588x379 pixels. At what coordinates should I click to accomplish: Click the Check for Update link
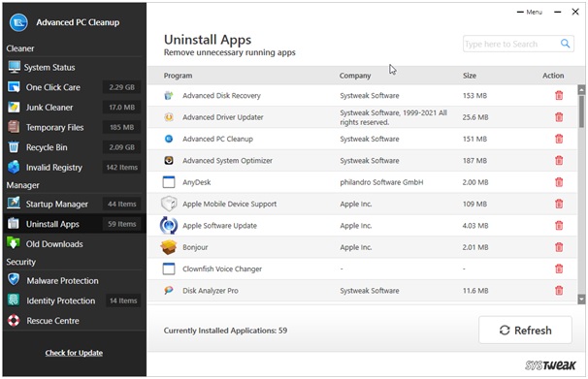click(74, 353)
